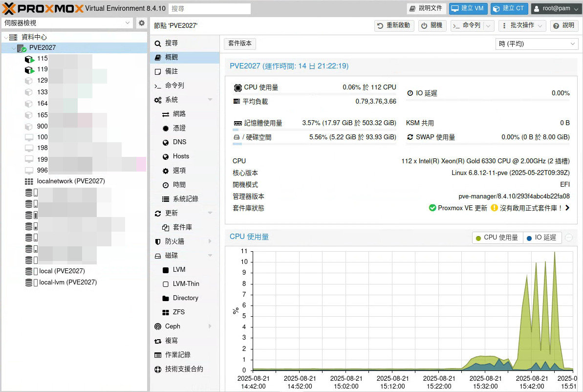The height and width of the screenshot is (392, 583).
Task: Open the 系統記錄 syslog menu item
Action: pos(185,199)
